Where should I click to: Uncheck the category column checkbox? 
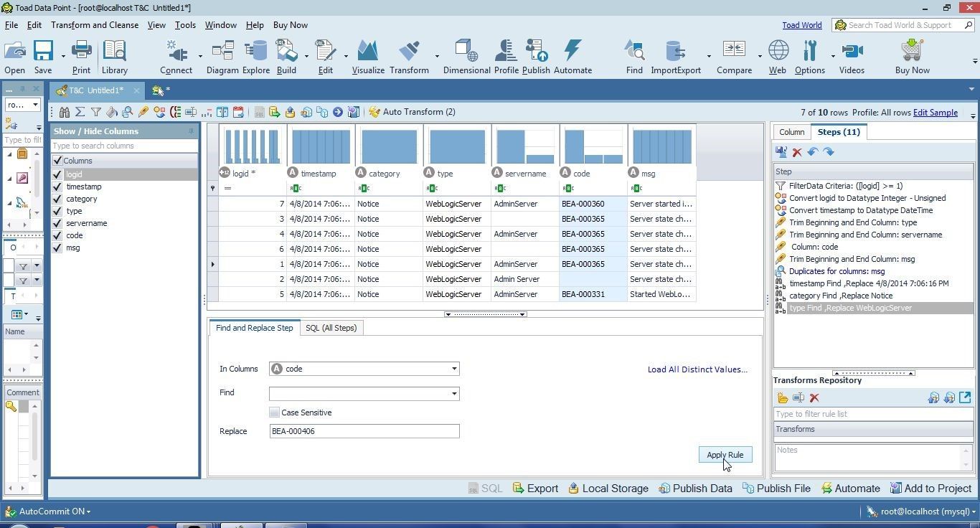[x=57, y=199]
